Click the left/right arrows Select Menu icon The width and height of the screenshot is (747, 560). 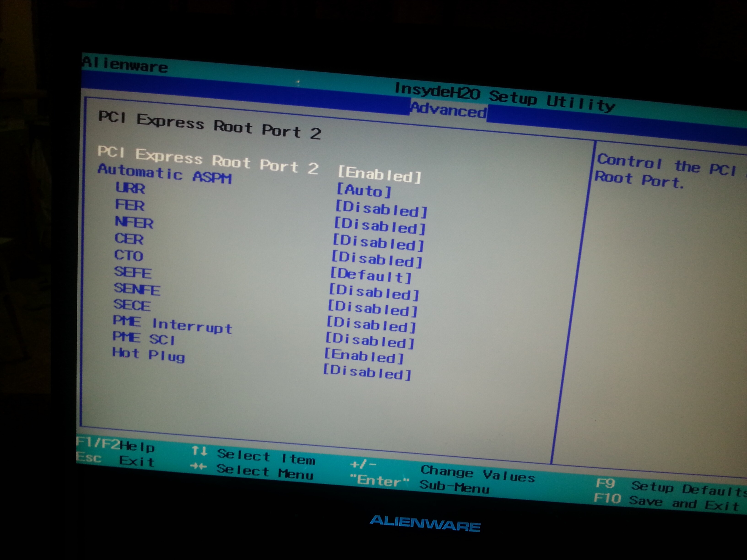[199, 466]
